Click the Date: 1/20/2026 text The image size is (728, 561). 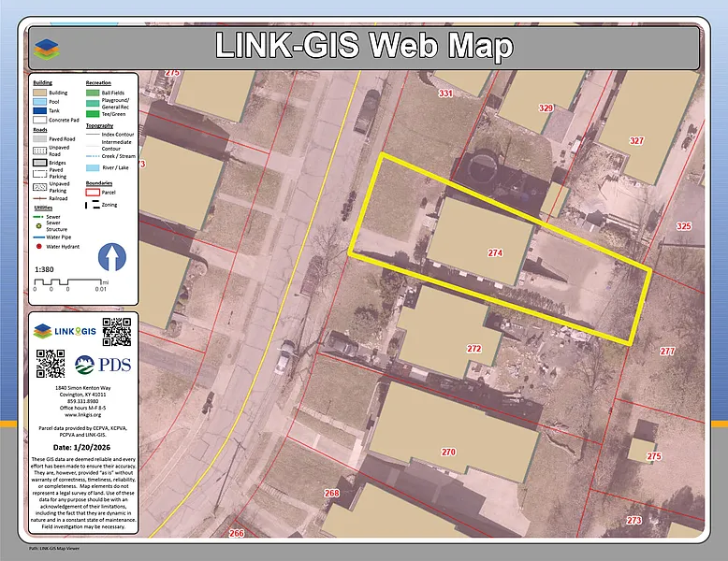pyautogui.click(x=81, y=447)
